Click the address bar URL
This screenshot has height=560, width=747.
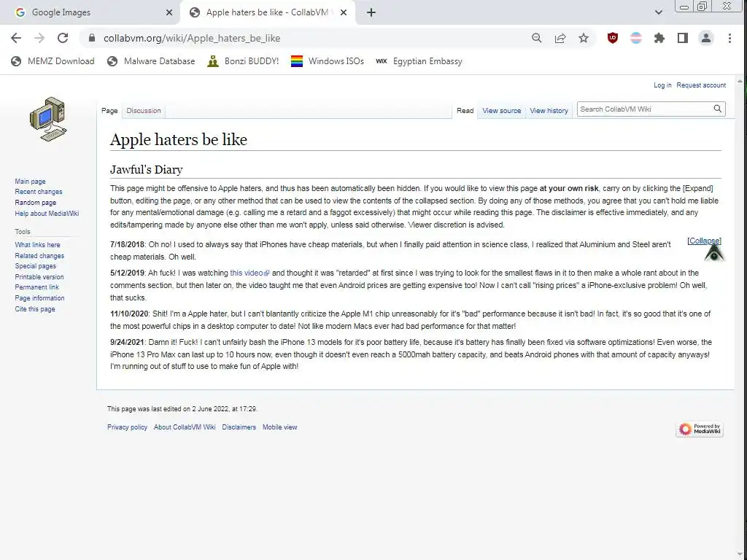click(x=192, y=38)
